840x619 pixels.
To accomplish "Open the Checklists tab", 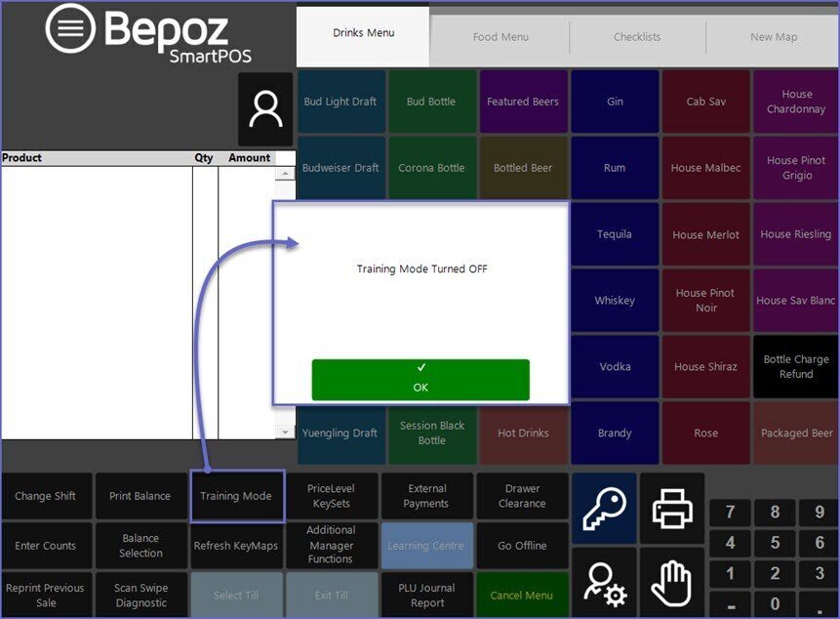I will [637, 37].
